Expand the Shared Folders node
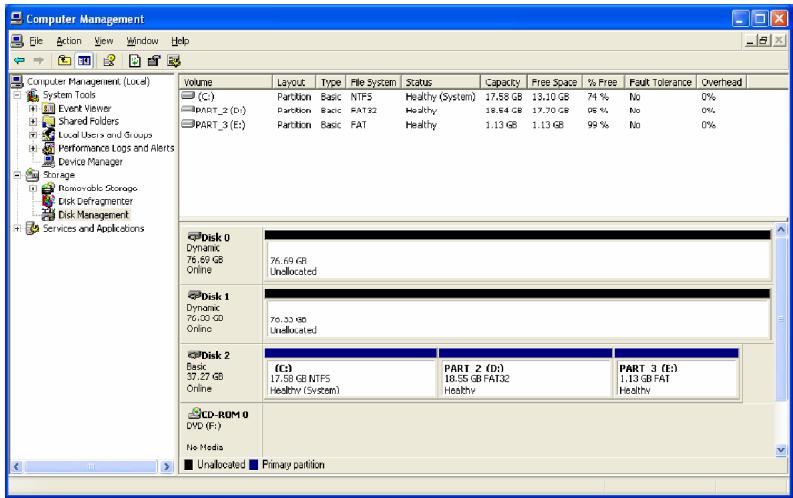793x498 pixels. coord(33,121)
